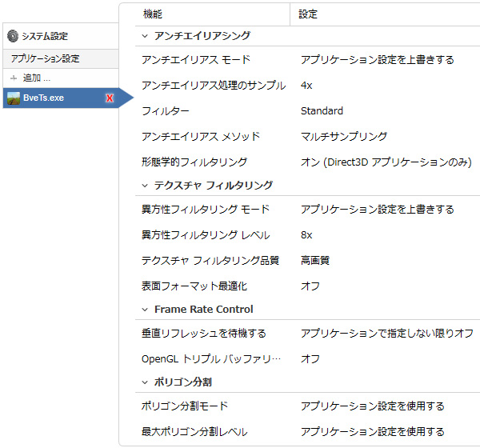480x448 pixels.
Task: Open the 形態学的フィルタリング オン setting
Action: 386,162
